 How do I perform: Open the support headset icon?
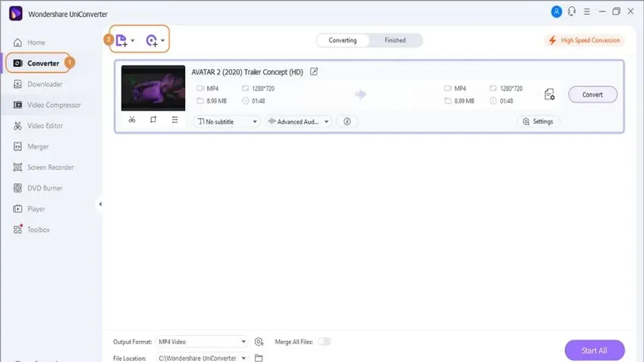(x=572, y=11)
